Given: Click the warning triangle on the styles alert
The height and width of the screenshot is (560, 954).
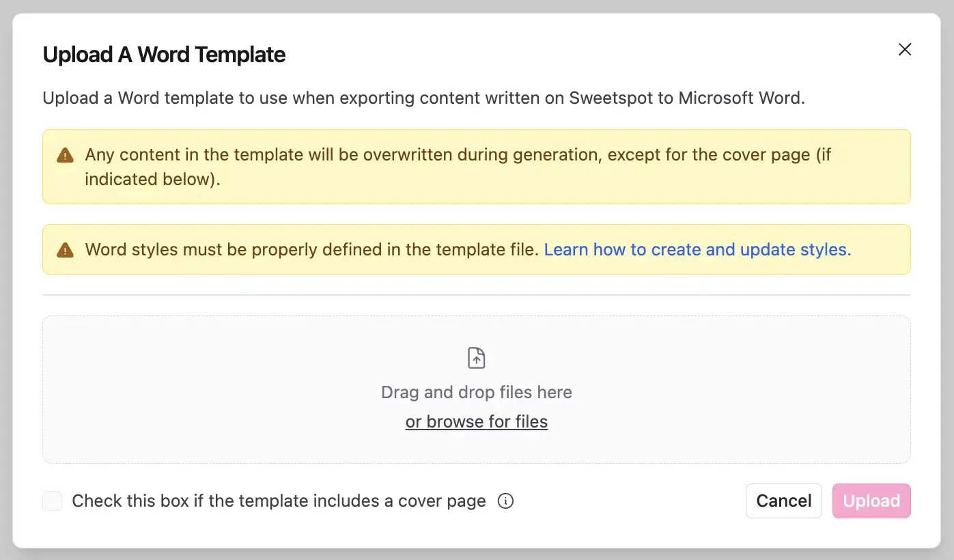Looking at the screenshot, I should coord(64,250).
